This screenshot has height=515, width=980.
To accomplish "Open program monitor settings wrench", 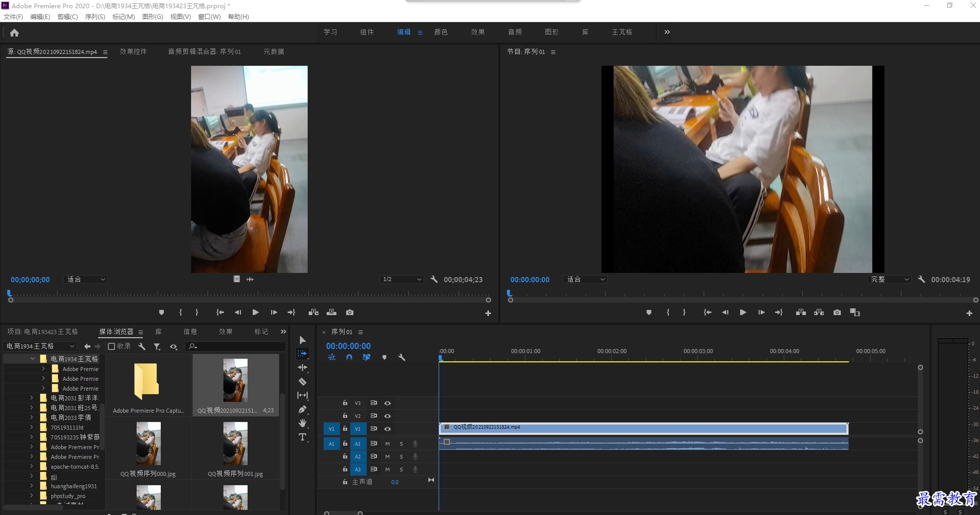I will (921, 280).
